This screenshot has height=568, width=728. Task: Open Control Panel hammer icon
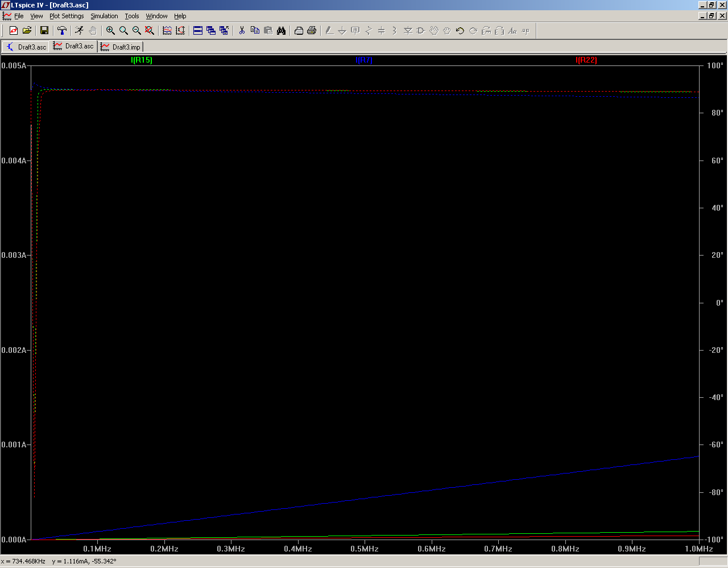tap(62, 31)
